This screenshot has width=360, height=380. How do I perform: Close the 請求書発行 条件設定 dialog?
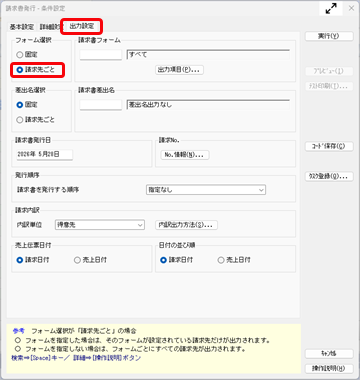(x=351, y=8)
